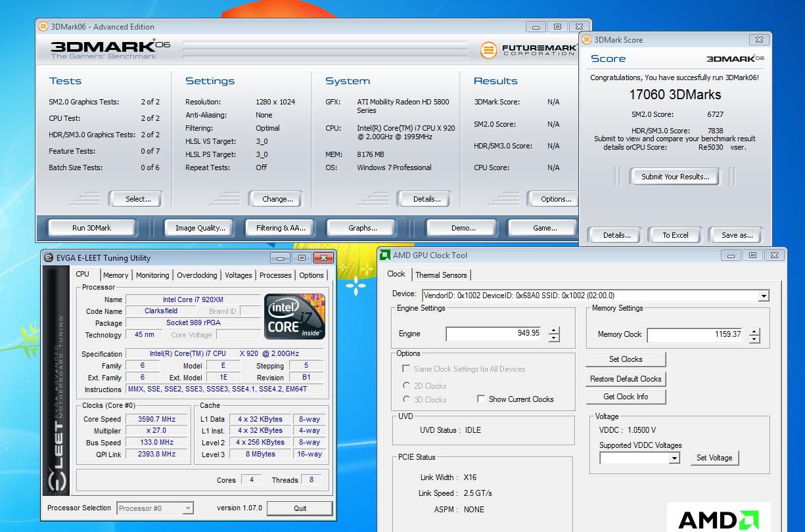
Task: Open the Overclocking tab
Action: [197, 275]
